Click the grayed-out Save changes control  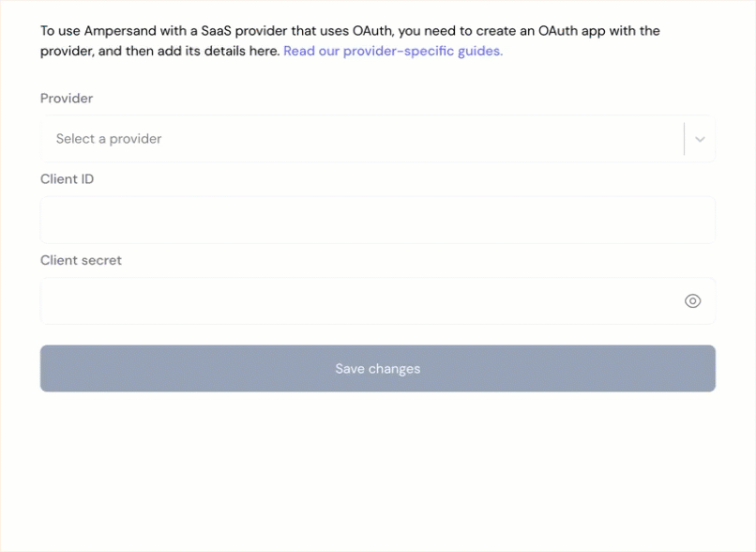(x=377, y=368)
